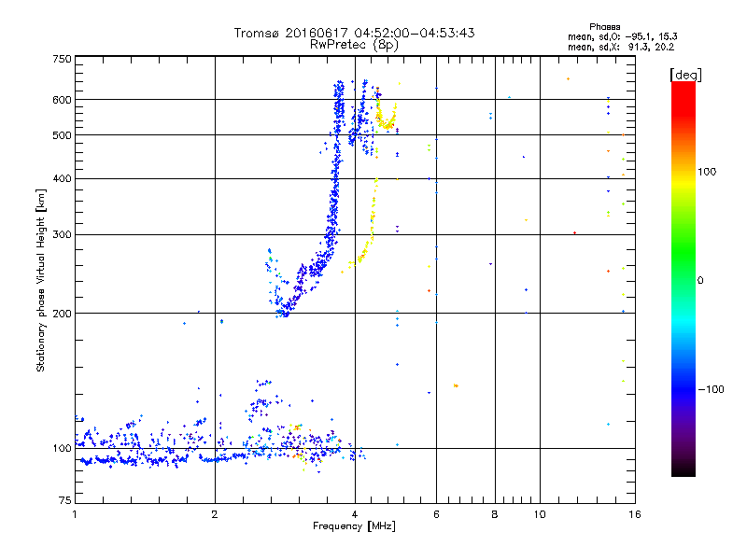The height and width of the screenshot is (560, 747).
Task: Click the y-axis tick label '400'
Action: click(x=63, y=178)
